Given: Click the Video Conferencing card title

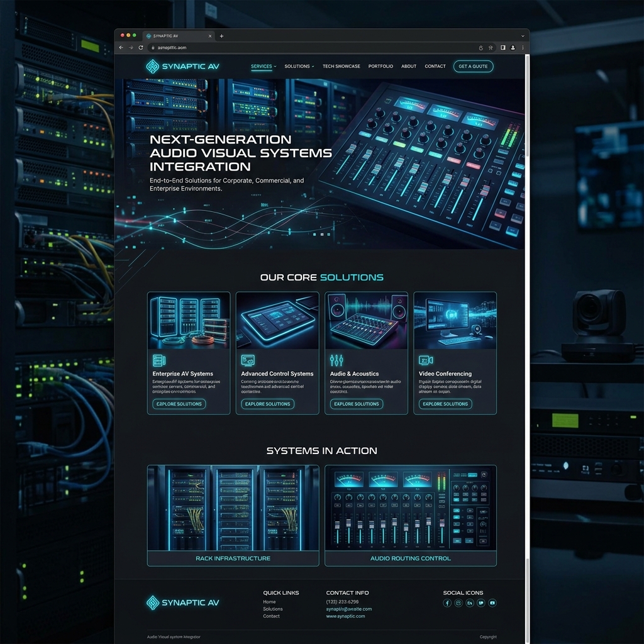Looking at the screenshot, I should 445,374.
